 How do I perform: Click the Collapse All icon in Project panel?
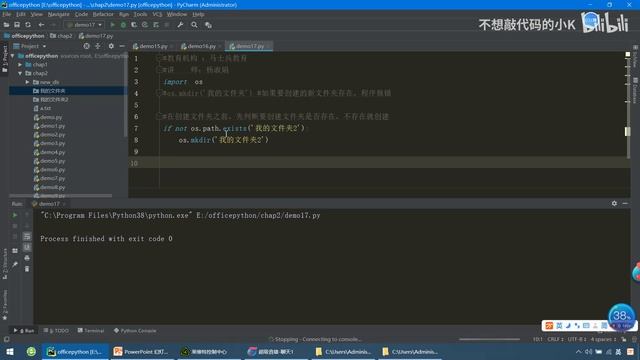[x=98, y=46]
